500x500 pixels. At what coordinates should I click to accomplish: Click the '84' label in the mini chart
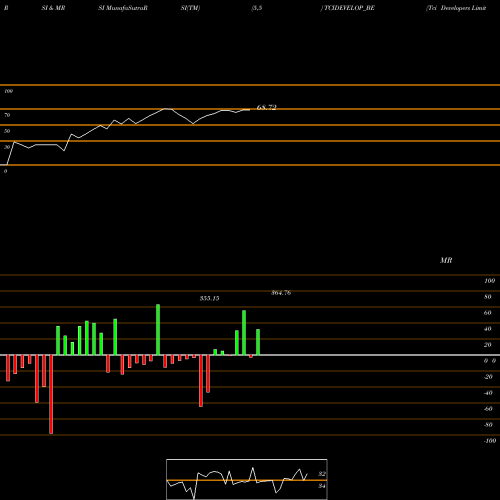coord(322,486)
